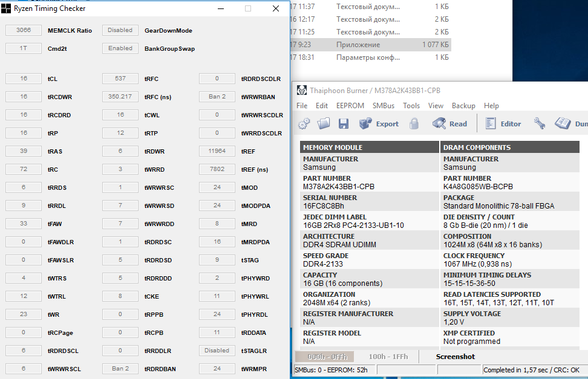
Task: Click the tCL value field
Action: click(24, 79)
